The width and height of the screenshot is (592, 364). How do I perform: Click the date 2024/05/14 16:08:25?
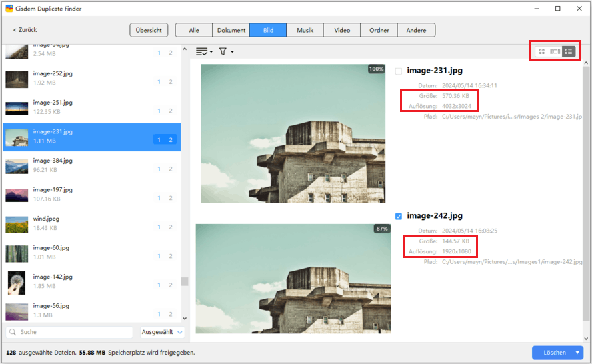469,231
